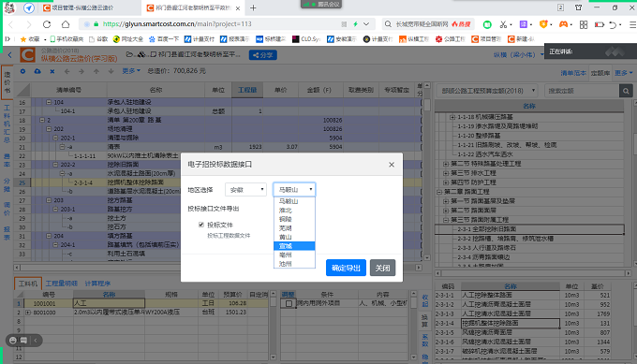The width and height of the screenshot is (637, 364).
Task: Click the right arrow (indent) toolbar icon
Action: pyautogui.click(x=81, y=71)
